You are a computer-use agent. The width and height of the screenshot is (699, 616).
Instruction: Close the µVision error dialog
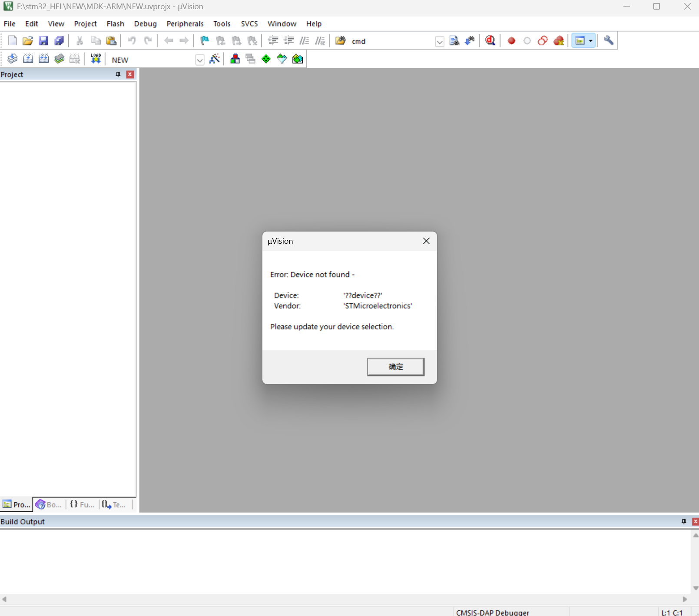pyautogui.click(x=426, y=241)
